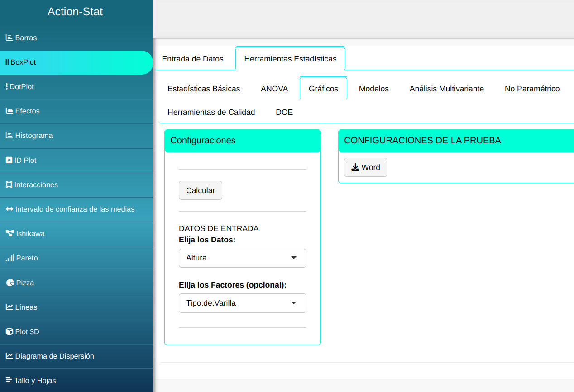The width and height of the screenshot is (574, 392).
Task: Switch to Entrada de Datos tab
Action: click(192, 59)
